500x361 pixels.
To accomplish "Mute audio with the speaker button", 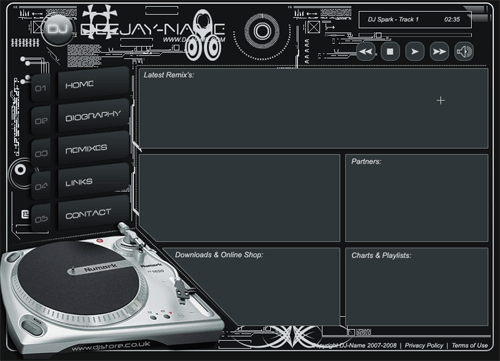I will [464, 52].
